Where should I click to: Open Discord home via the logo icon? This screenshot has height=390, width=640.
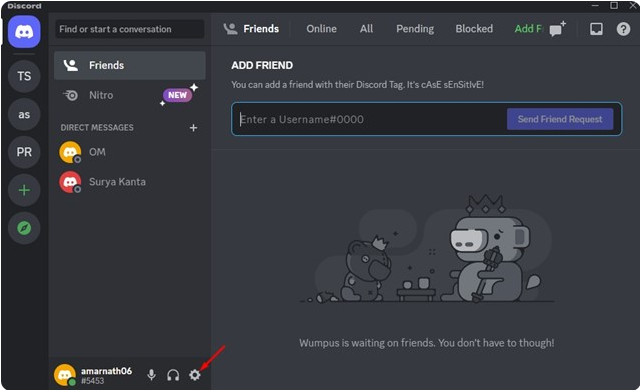click(24, 32)
